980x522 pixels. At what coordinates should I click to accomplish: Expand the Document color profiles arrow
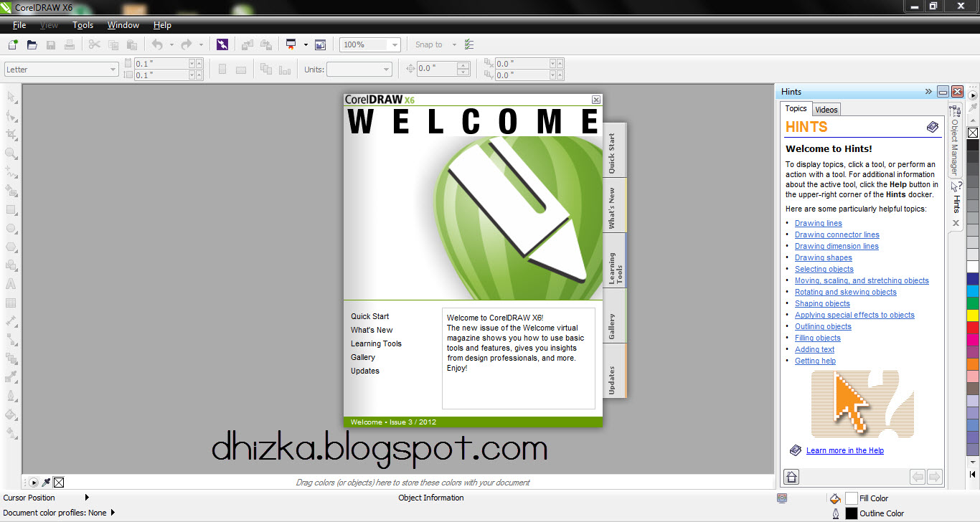[x=113, y=513]
